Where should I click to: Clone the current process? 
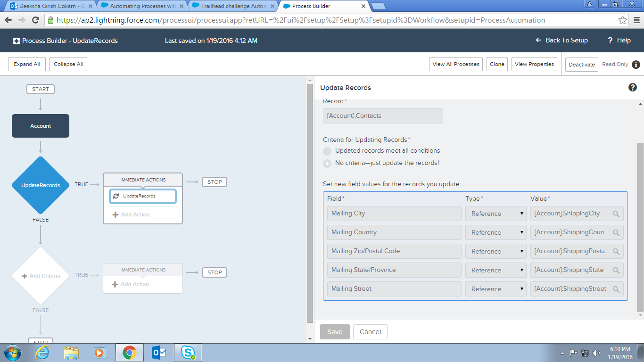(497, 64)
